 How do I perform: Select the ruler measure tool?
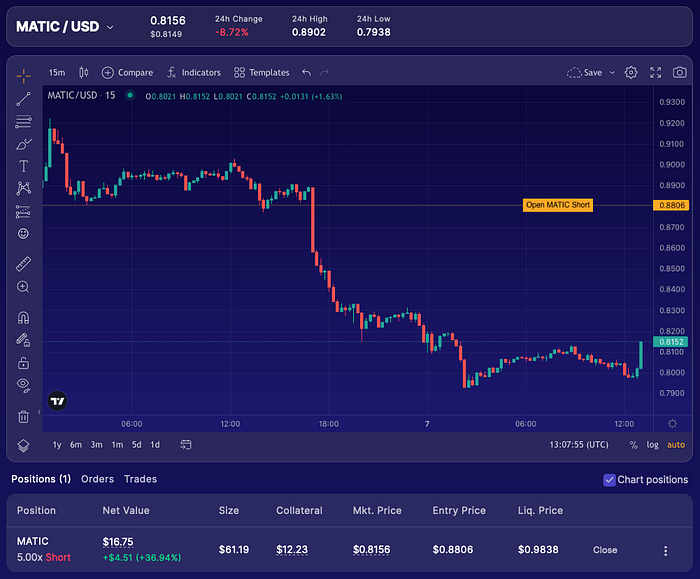(24, 264)
